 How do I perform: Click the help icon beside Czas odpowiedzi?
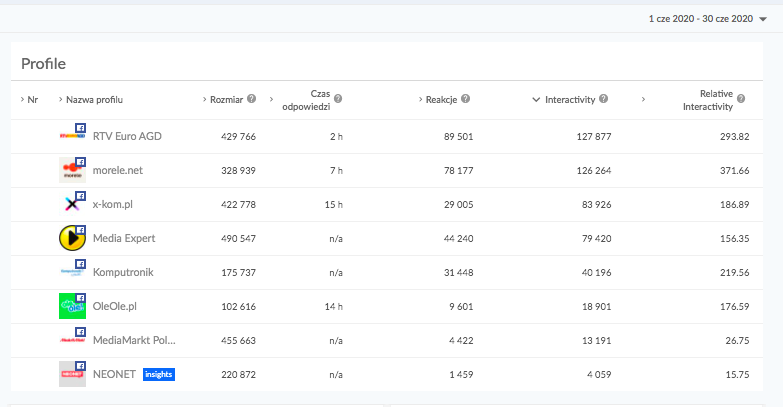tap(338, 99)
